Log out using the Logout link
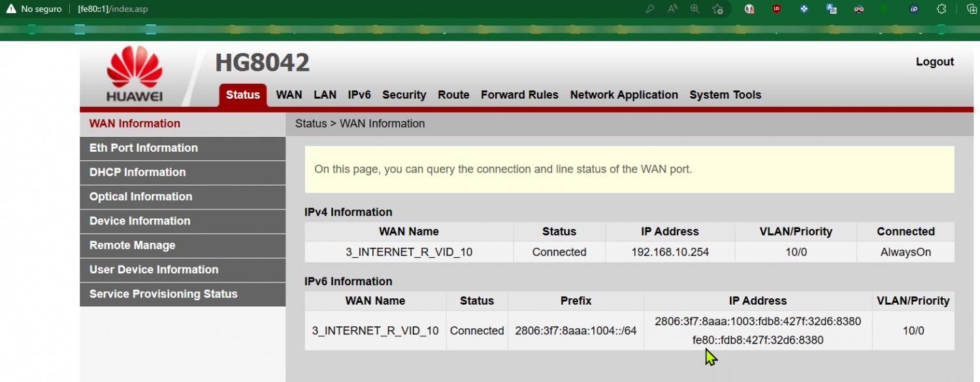Image resolution: width=980 pixels, height=382 pixels. pyautogui.click(x=934, y=61)
